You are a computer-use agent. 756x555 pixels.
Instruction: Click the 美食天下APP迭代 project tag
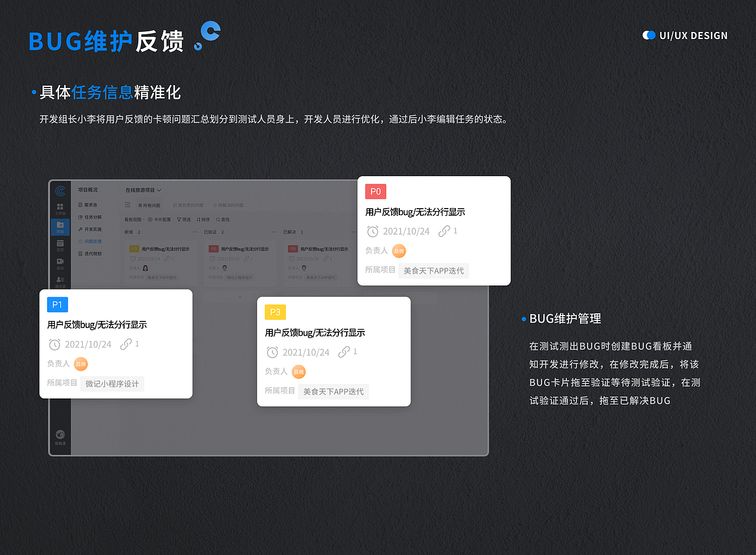tap(434, 270)
